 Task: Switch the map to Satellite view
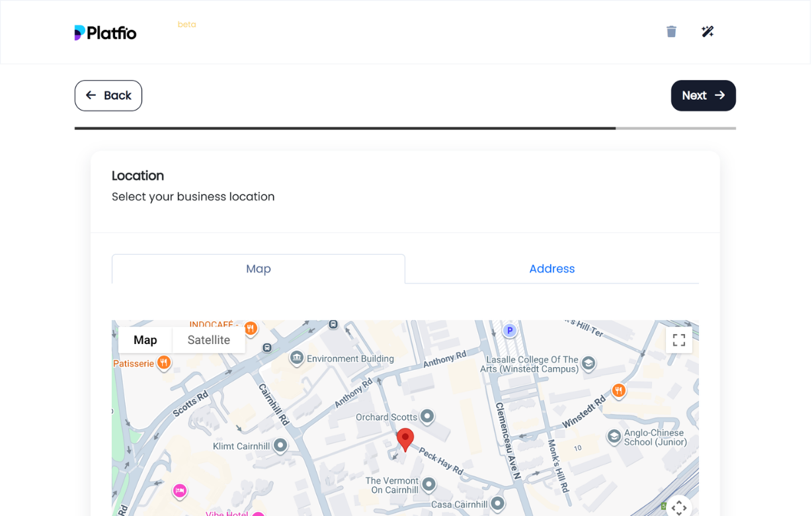pos(208,339)
